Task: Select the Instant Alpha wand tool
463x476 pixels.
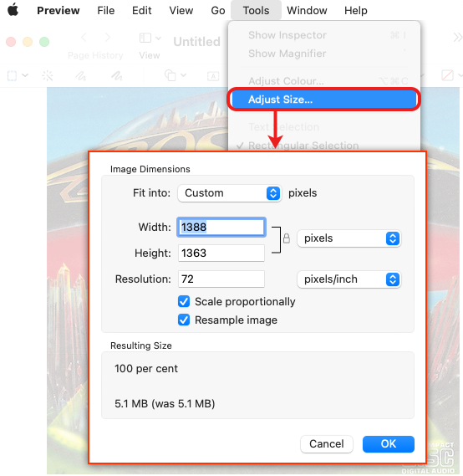Action: (48, 75)
